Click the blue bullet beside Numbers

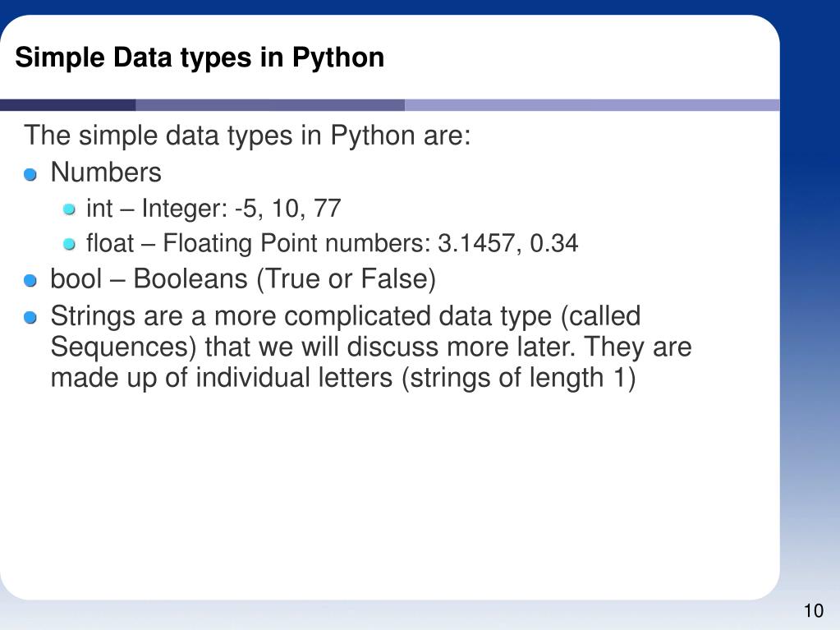pyautogui.click(x=30, y=174)
